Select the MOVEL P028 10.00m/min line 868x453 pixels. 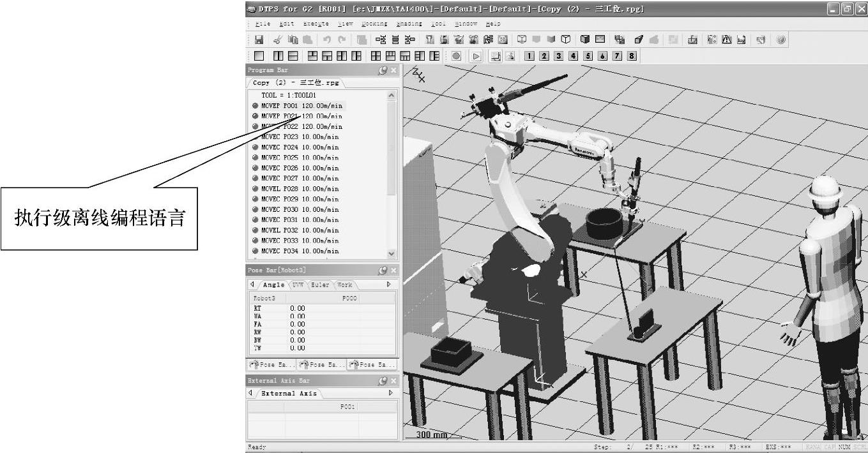[x=300, y=189]
